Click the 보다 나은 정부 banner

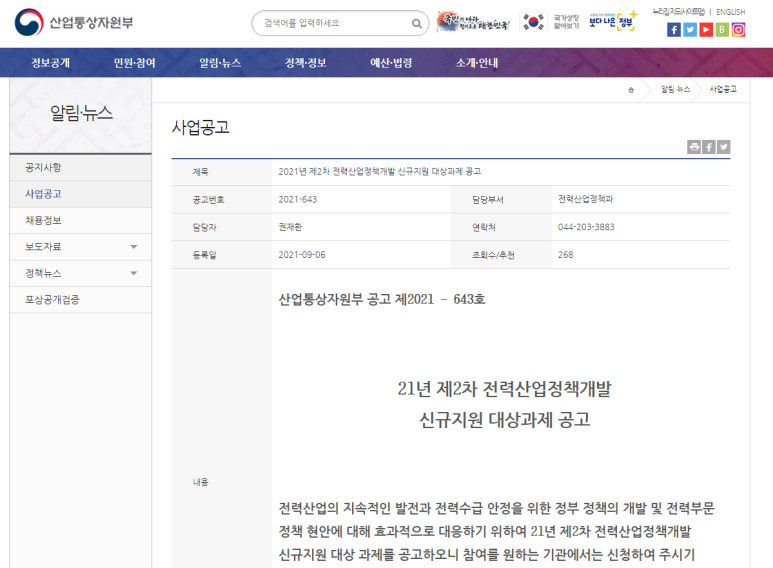[x=613, y=21]
